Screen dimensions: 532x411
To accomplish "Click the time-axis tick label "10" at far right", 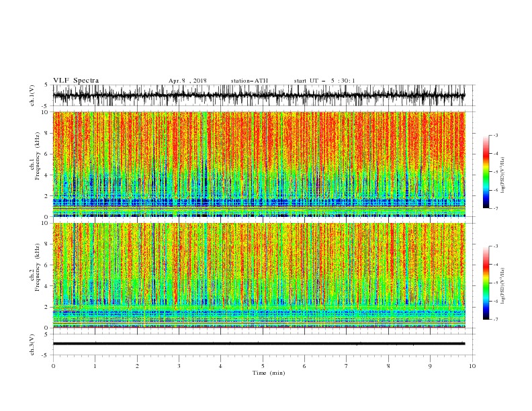I will [x=472, y=366].
